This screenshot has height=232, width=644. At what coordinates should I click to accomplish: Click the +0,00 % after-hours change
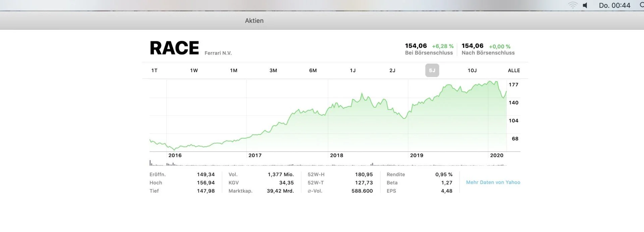tap(499, 47)
